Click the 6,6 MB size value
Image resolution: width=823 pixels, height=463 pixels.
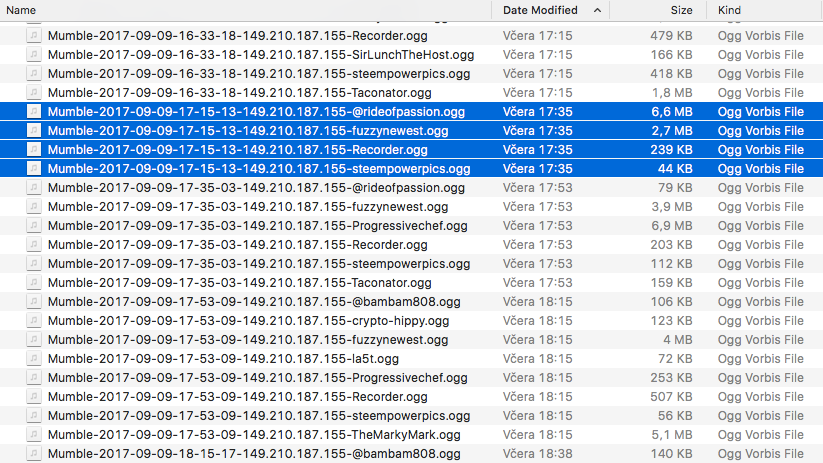[x=672, y=111]
